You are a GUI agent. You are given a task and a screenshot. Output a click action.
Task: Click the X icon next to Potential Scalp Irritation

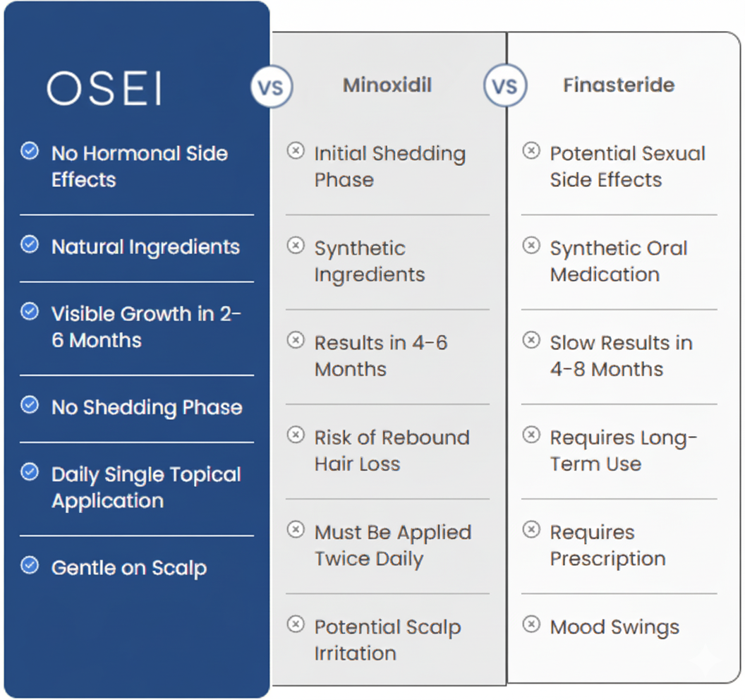tap(296, 624)
